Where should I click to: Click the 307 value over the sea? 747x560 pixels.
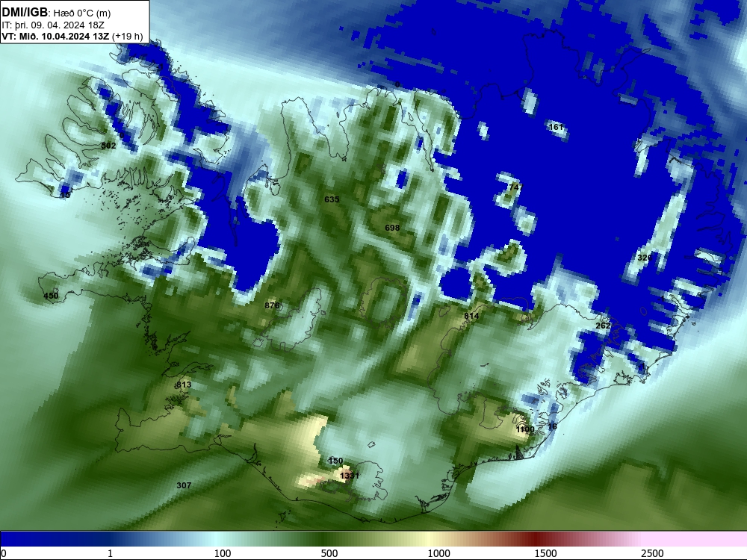(x=184, y=485)
